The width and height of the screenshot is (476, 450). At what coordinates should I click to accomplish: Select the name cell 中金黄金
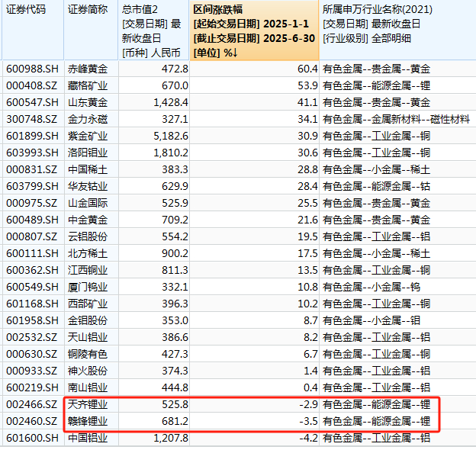tap(88, 220)
